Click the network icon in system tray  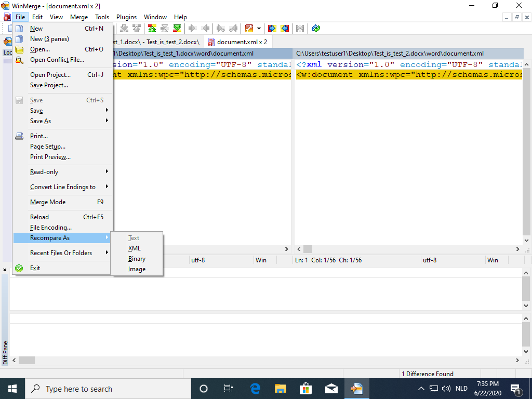(x=434, y=389)
